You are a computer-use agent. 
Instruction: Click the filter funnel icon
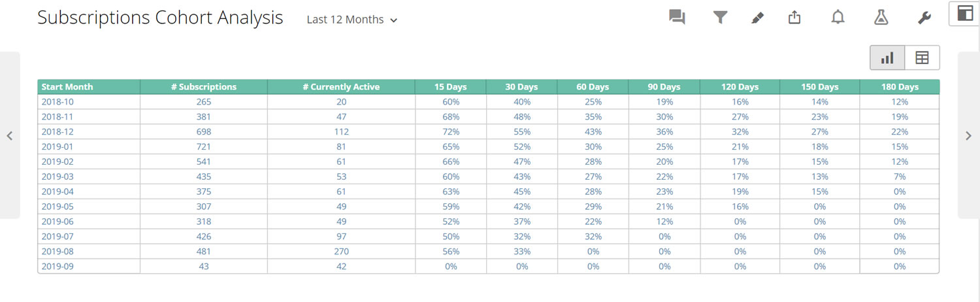pyautogui.click(x=720, y=18)
